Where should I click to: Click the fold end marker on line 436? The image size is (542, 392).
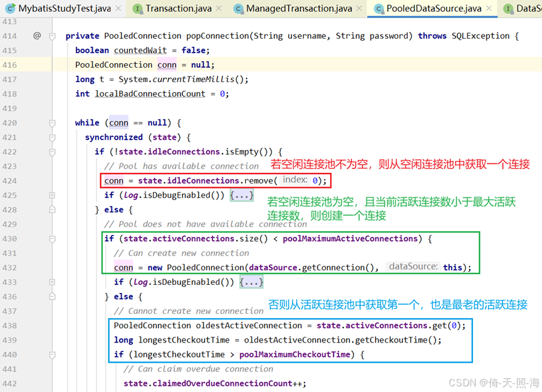tap(52, 296)
